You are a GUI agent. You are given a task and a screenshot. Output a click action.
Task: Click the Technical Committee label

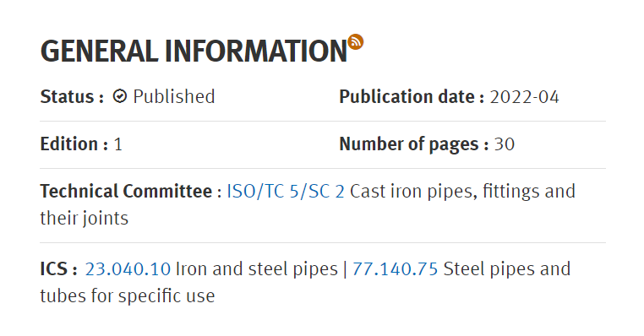(131, 192)
